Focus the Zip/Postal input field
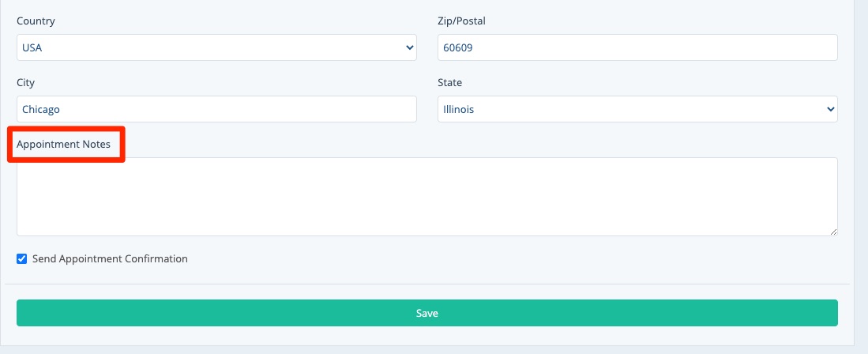The image size is (868, 354). coord(637,47)
